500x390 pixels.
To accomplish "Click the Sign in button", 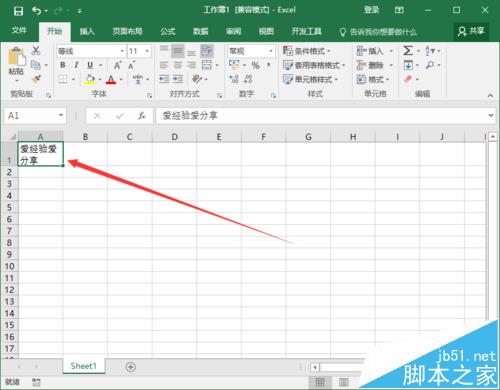I will click(x=371, y=10).
